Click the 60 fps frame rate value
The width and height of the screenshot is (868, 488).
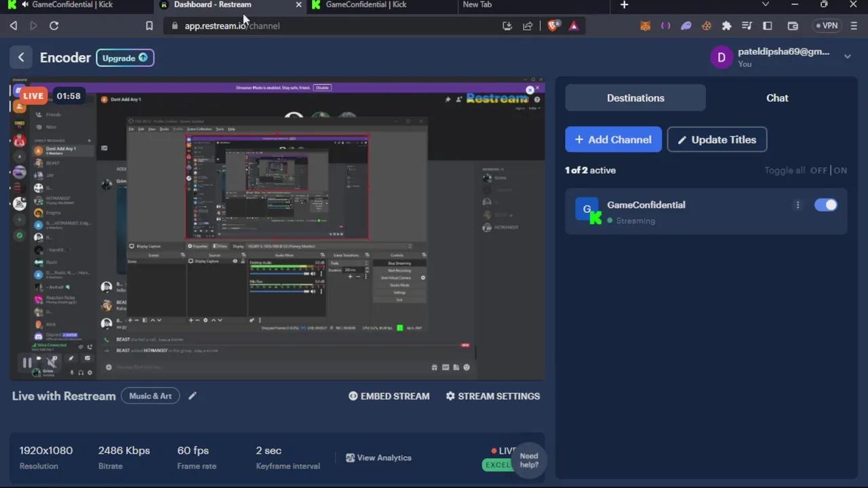point(193,450)
